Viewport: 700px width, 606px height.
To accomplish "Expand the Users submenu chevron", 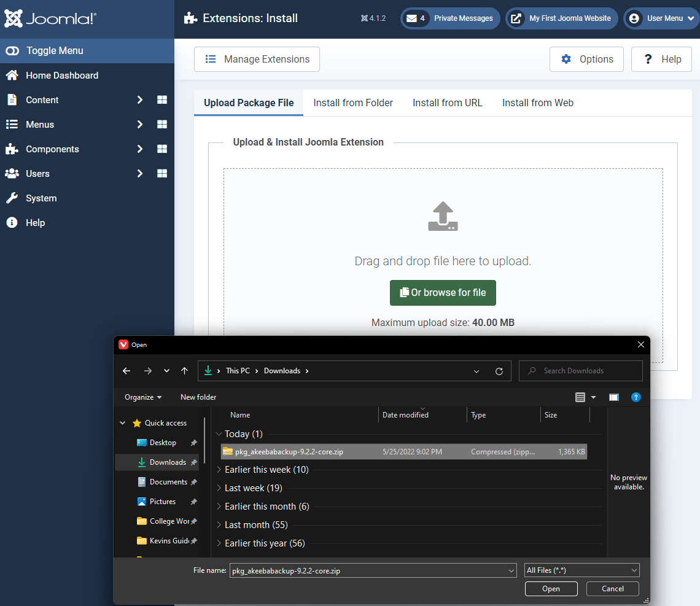I will pyautogui.click(x=140, y=174).
